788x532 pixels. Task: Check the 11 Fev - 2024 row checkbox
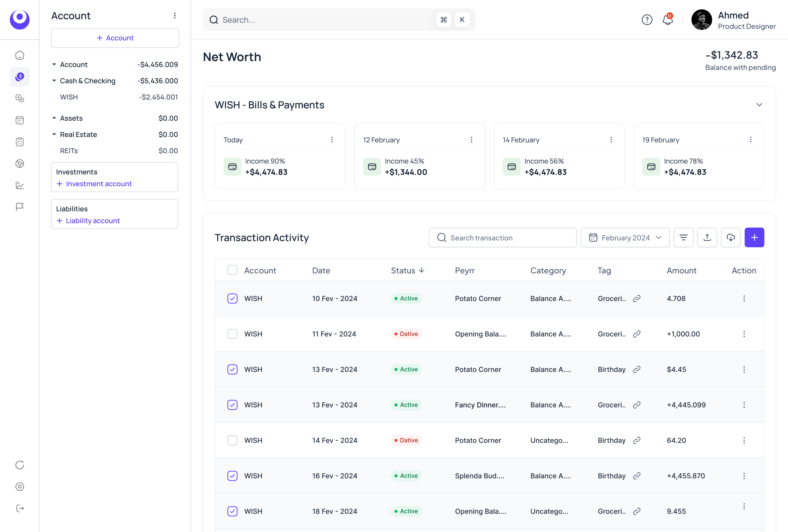(x=232, y=334)
